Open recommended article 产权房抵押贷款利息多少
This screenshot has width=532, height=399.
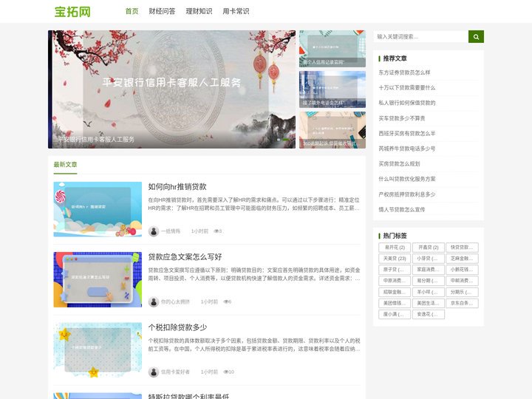click(x=407, y=194)
